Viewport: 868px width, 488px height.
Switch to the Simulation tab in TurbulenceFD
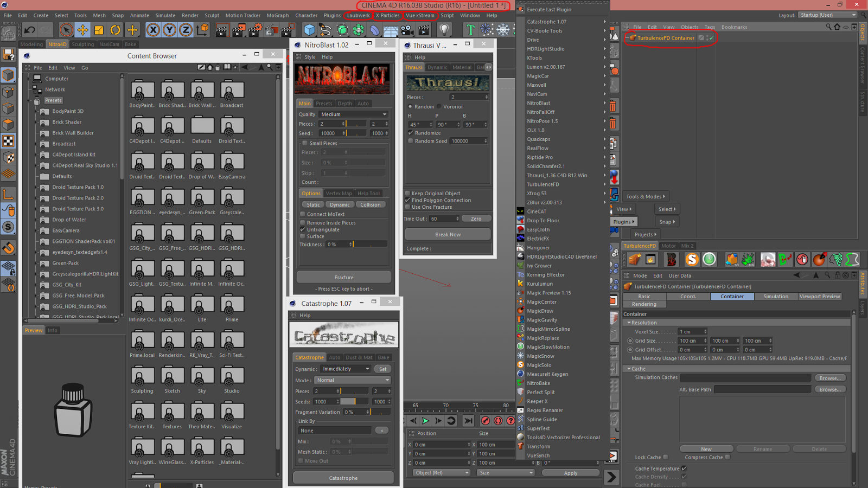click(x=776, y=297)
